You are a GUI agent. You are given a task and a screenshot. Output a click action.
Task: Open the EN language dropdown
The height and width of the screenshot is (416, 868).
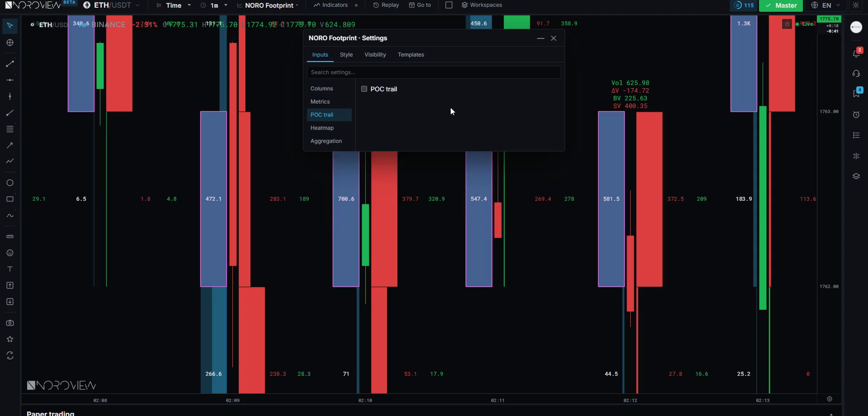pyautogui.click(x=826, y=5)
